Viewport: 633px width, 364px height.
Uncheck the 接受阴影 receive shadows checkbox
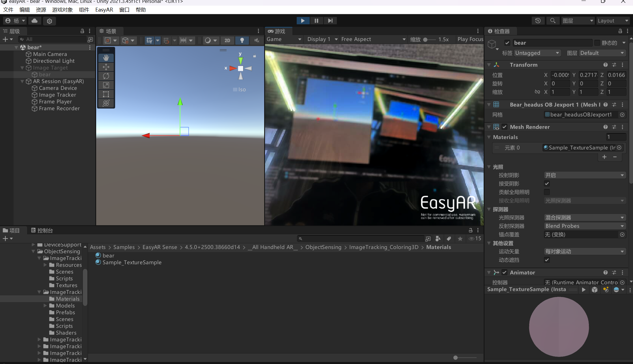coord(547,184)
